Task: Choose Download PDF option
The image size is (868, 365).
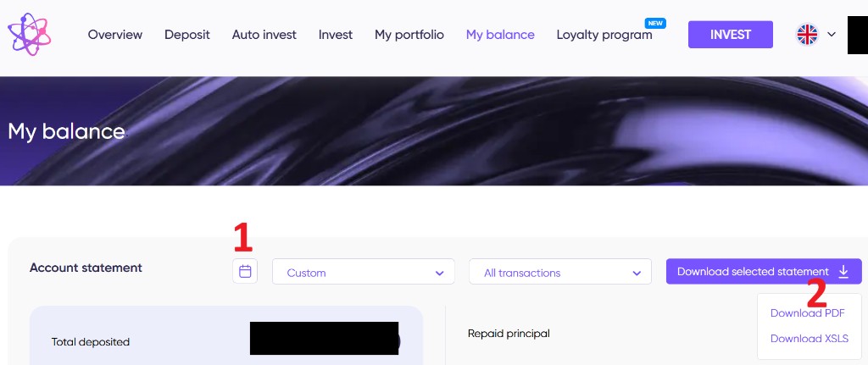Action: pos(807,312)
